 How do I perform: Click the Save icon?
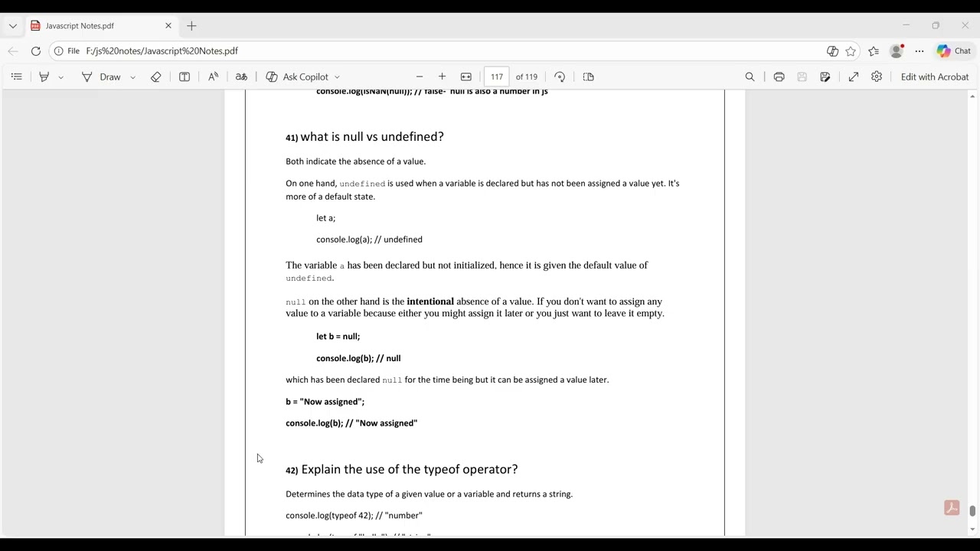click(802, 77)
